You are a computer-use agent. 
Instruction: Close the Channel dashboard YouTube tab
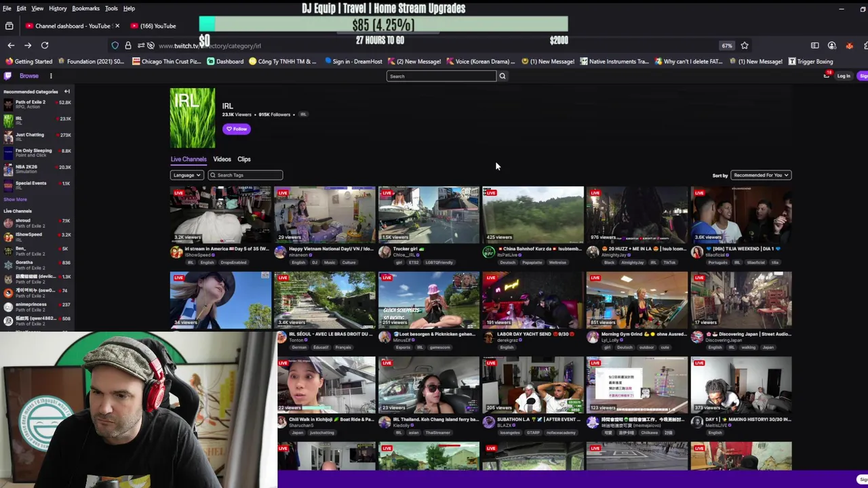117,26
